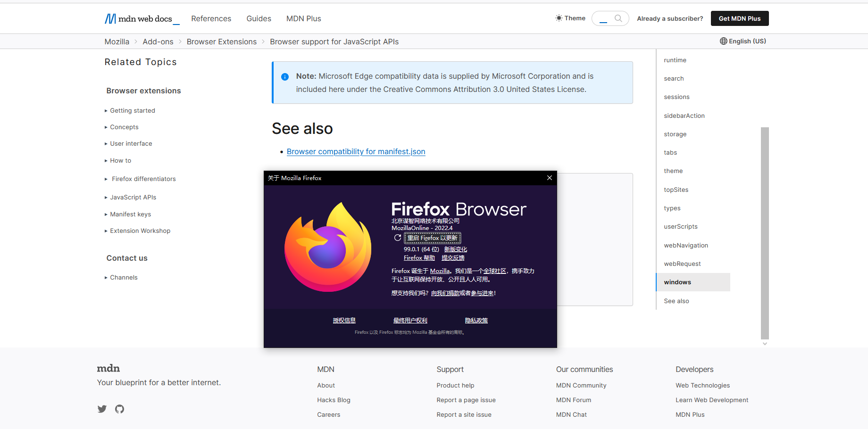This screenshot has width=868, height=429.
Task: Open Browser extensions sidebar heading
Action: (x=143, y=91)
